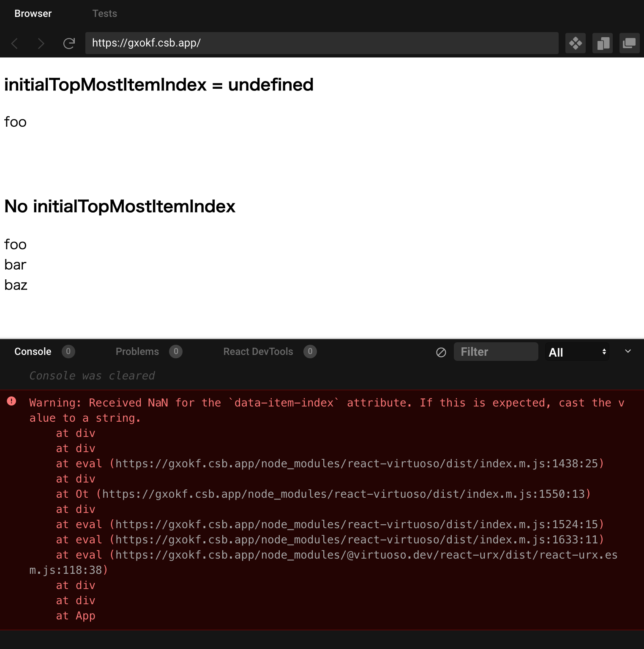Select the Browser tab
This screenshot has height=649, width=644.
coord(33,13)
